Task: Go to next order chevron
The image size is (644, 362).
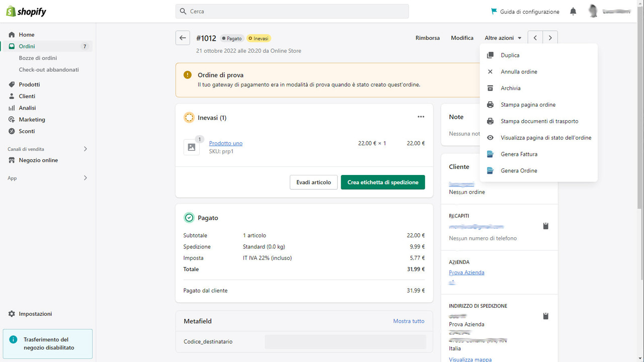Action: pyautogui.click(x=550, y=38)
